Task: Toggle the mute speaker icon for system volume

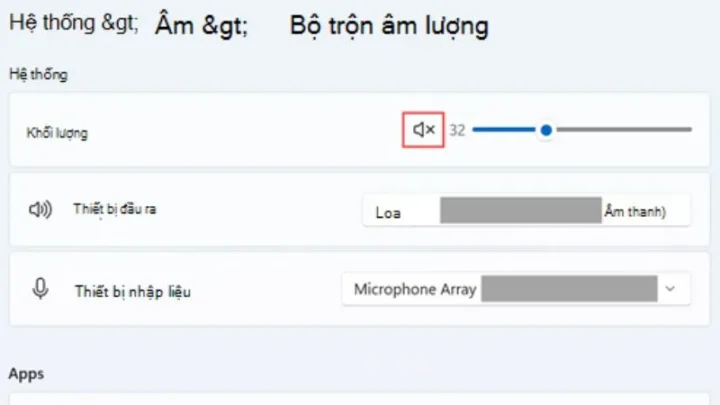Action: (424, 130)
